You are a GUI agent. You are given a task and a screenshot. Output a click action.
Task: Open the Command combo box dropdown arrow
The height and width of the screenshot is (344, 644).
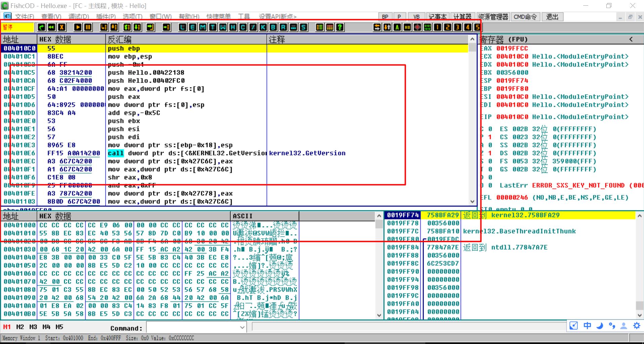point(242,327)
